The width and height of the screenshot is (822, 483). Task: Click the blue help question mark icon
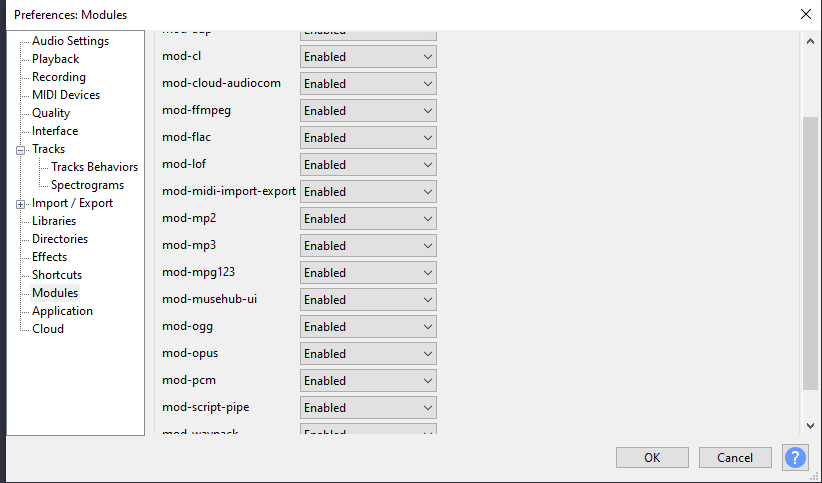pos(795,457)
